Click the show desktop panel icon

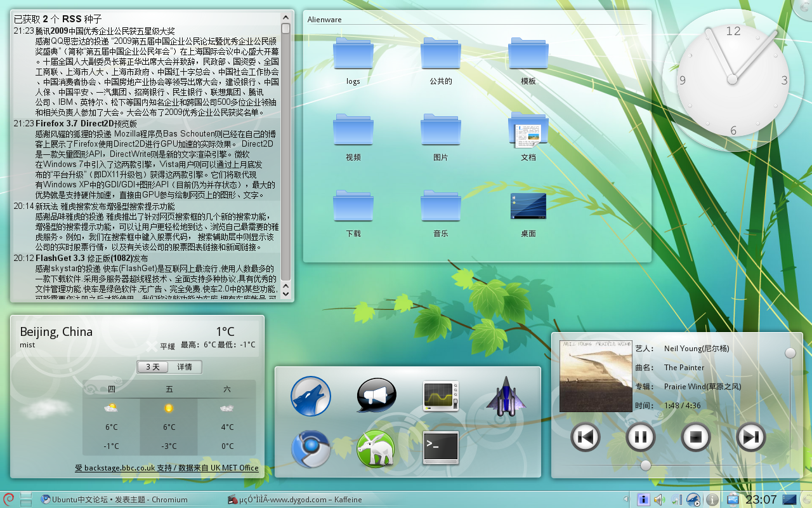click(x=789, y=500)
